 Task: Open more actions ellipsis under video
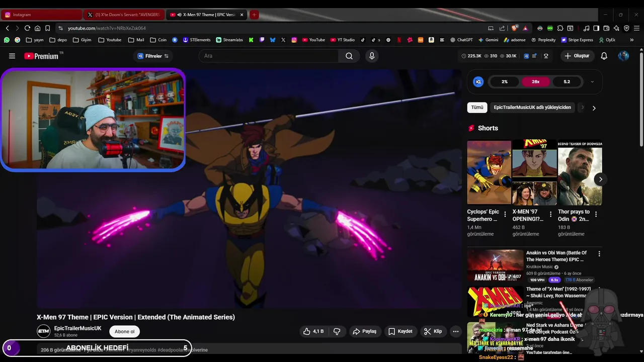[456, 331]
